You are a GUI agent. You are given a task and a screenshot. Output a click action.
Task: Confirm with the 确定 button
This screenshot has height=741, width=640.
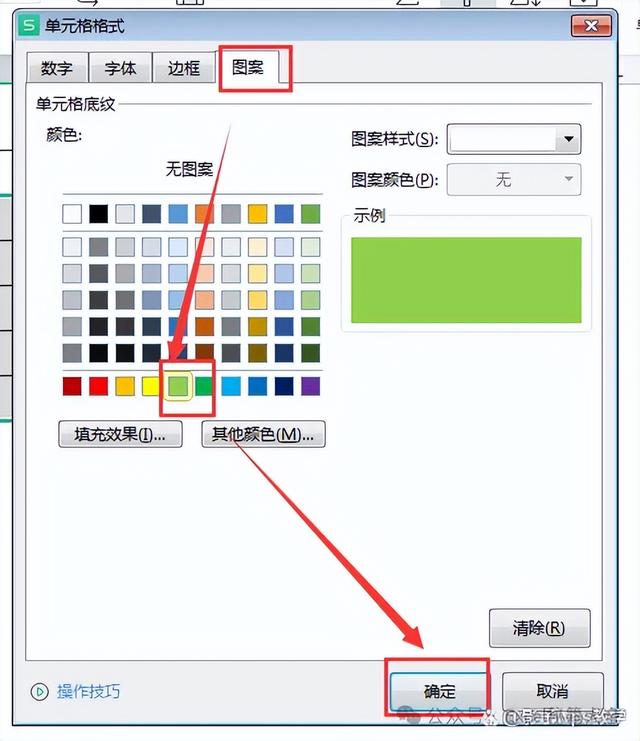439,691
